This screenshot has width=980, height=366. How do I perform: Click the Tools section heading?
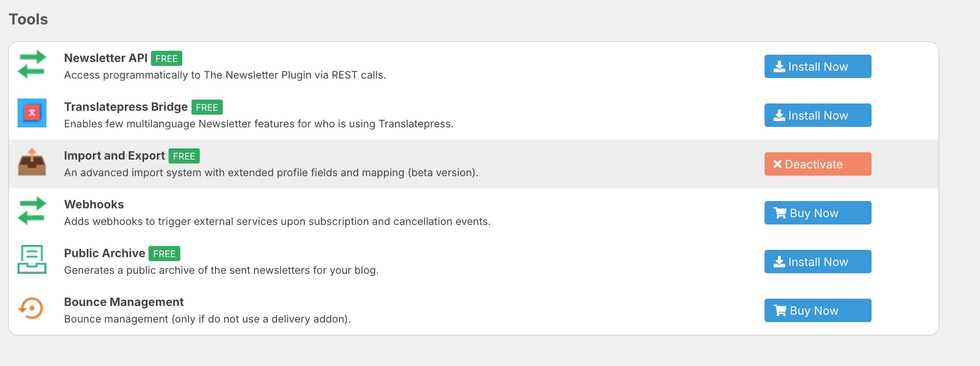[28, 19]
